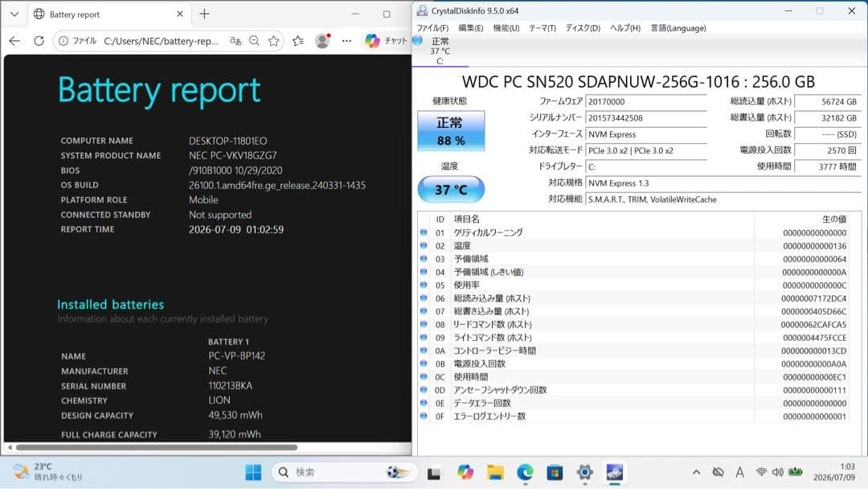Viewport: 868px width, 489px height.
Task: Click the zoom magnifier in address bar
Action: (x=254, y=40)
